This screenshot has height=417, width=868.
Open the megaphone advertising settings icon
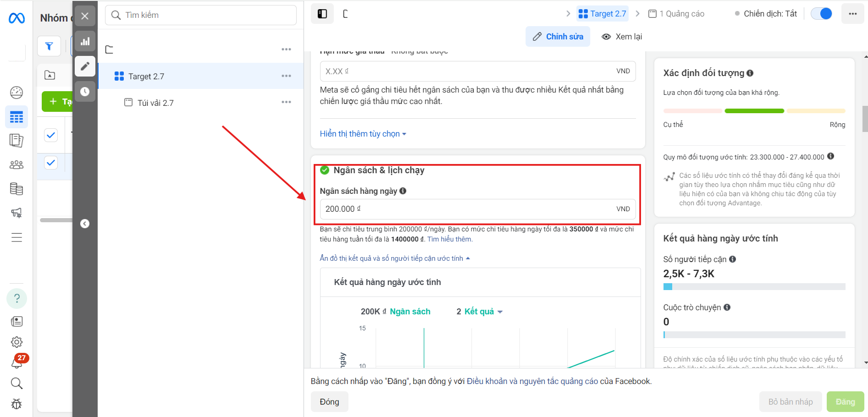coord(17,213)
